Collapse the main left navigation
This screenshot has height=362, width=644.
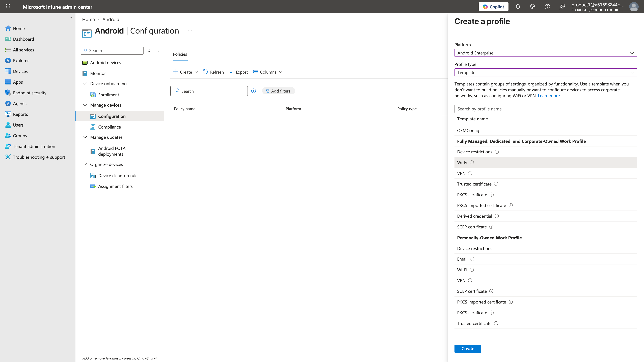tap(71, 18)
